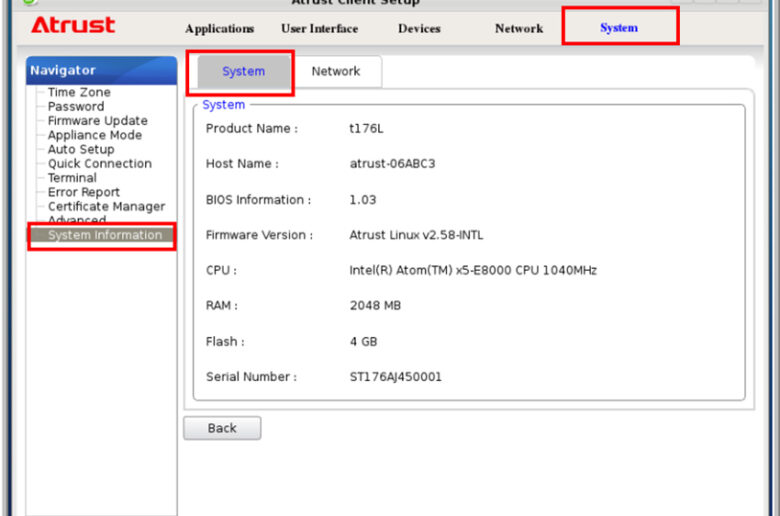This screenshot has height=516, width=780.
Task: Select Quick Connection in the Navigator
Action: [x=99, y=163]
